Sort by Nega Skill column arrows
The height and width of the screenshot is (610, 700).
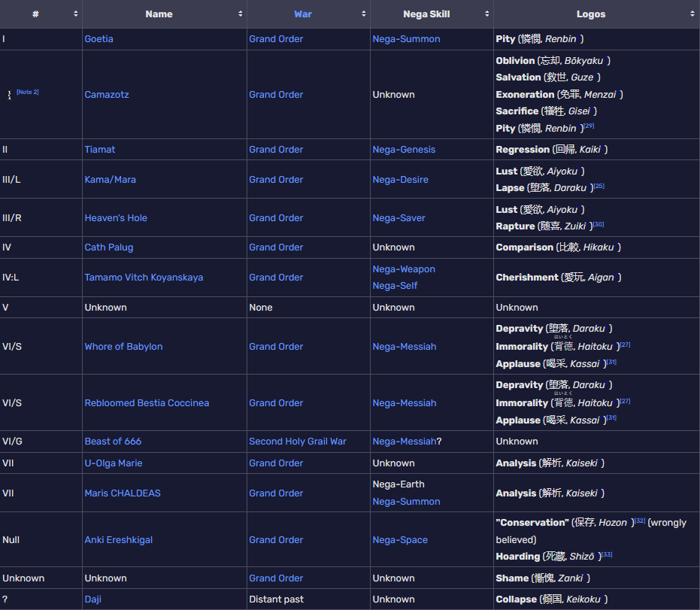pyautogui.click(x=486, y=14)
